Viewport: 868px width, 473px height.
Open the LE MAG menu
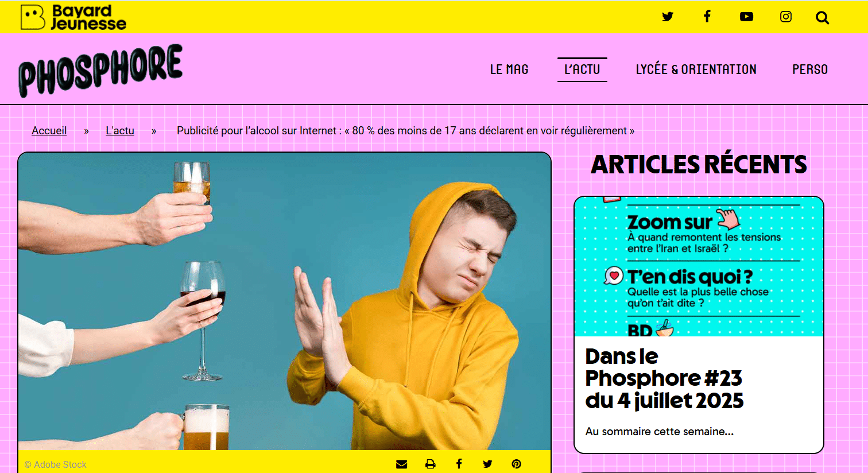click(509, 69)
